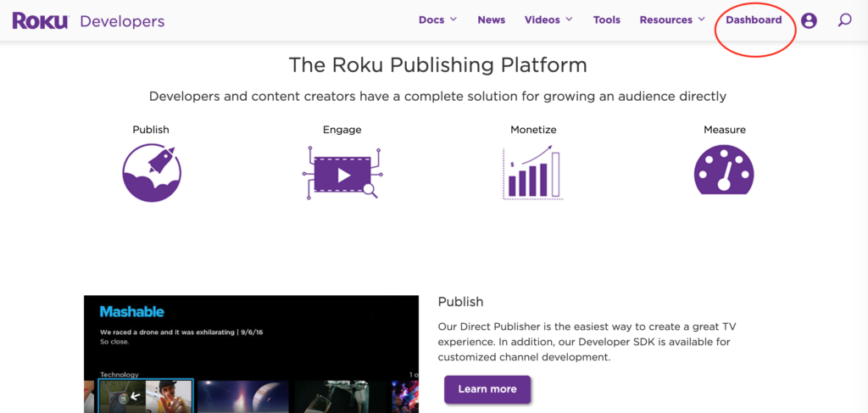Select the planet video thumbnail
The width and height of the screenshot is (868, 413).
tap(243, 397)
